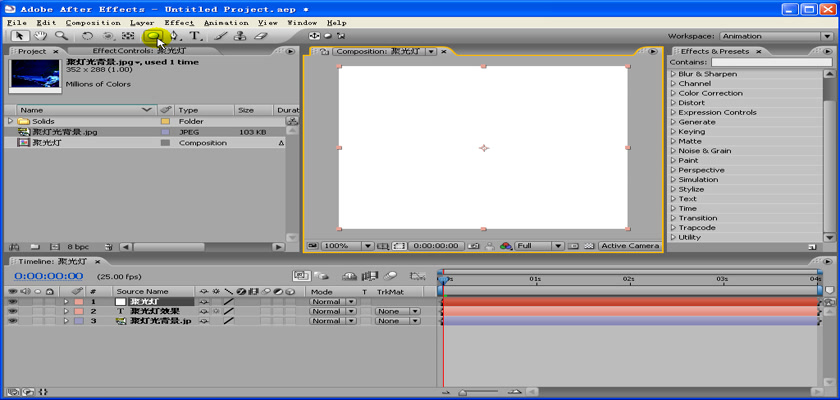Select the Eraser tool
The height and width of the screenshot is (400, 840).
coord(260,36)
